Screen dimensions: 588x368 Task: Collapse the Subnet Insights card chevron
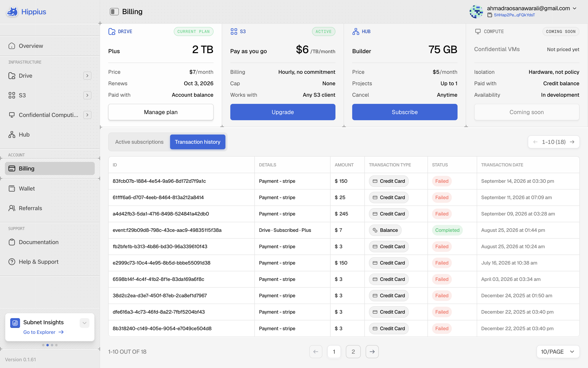click(85, 323)
